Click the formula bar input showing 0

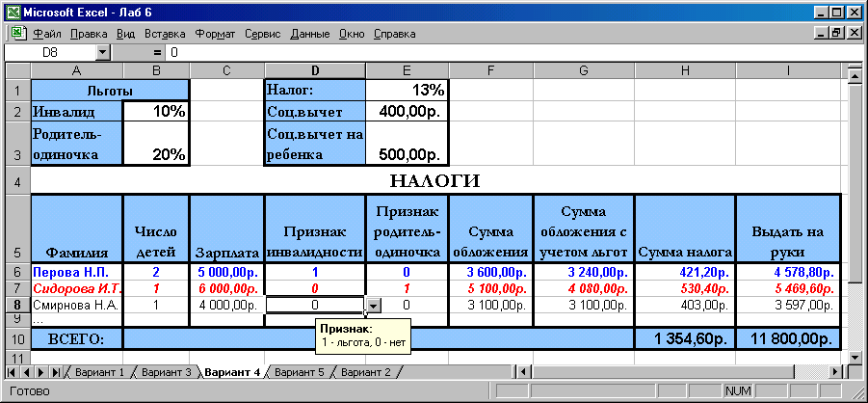click(x=514, y=53)
